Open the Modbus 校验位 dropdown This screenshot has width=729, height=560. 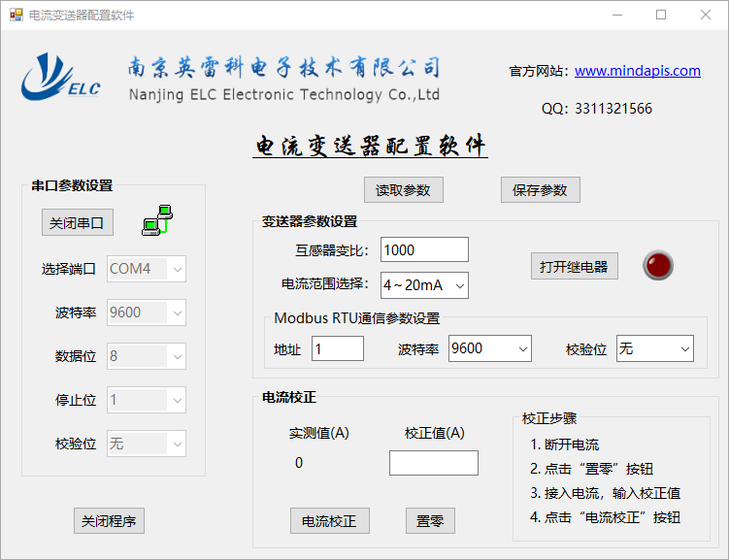coord(654,348)
